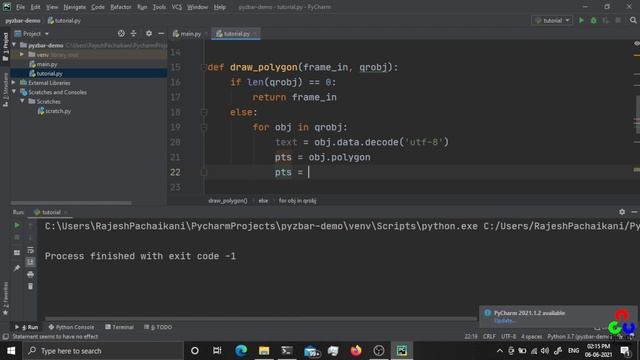The height and width of the screenshot is (360, 640).
Task: Rerun tutorial in Run panel
Action: (17, 225)
